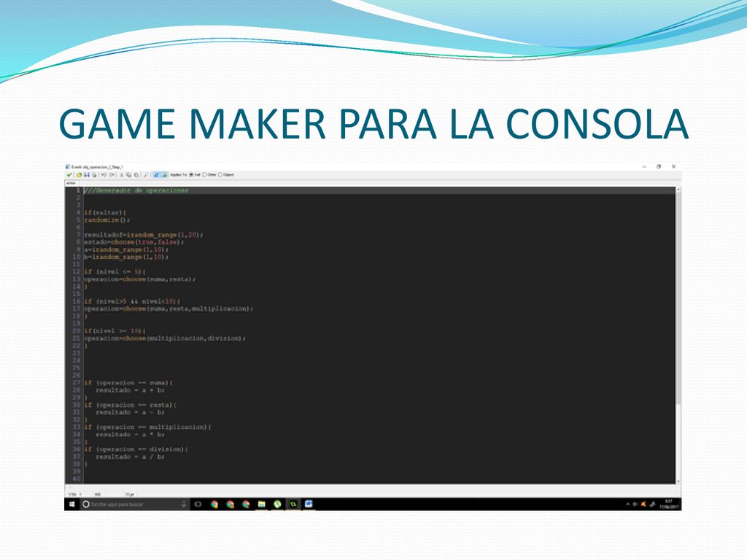The width and height of the screenshot is (747, 560).
Task: Click the line operacion=choose(multiplicacion,division);
Action: pos(164,338)
